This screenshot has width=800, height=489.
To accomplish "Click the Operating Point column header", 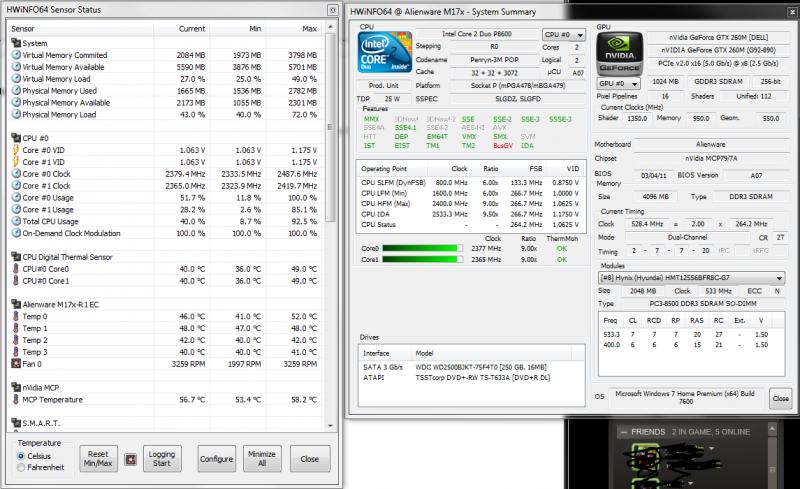I will coord(392,168).
